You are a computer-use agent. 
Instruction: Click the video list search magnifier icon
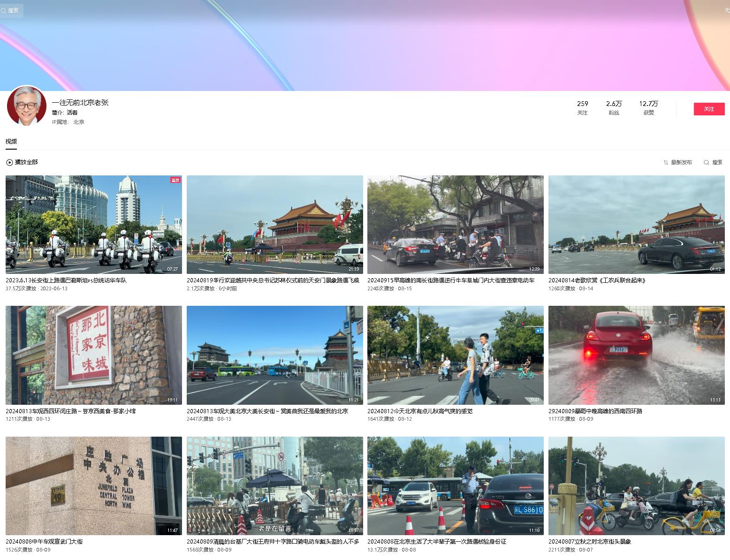coord(706,162)
